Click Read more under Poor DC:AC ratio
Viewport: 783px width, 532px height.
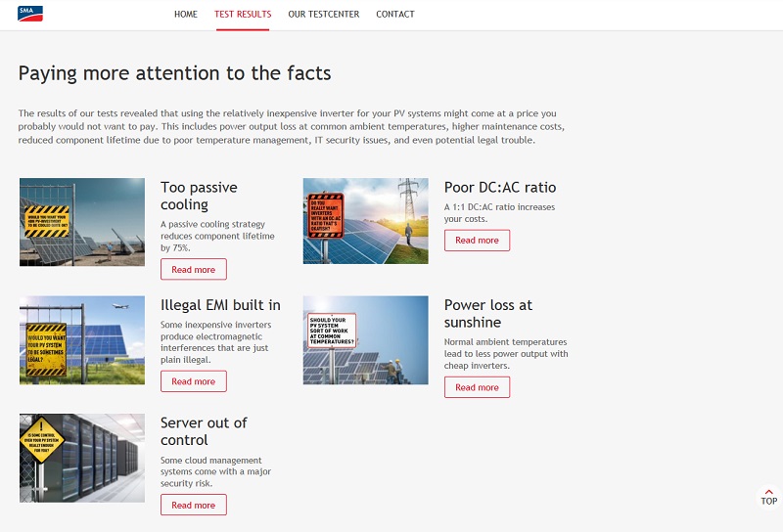click(477, 241)
